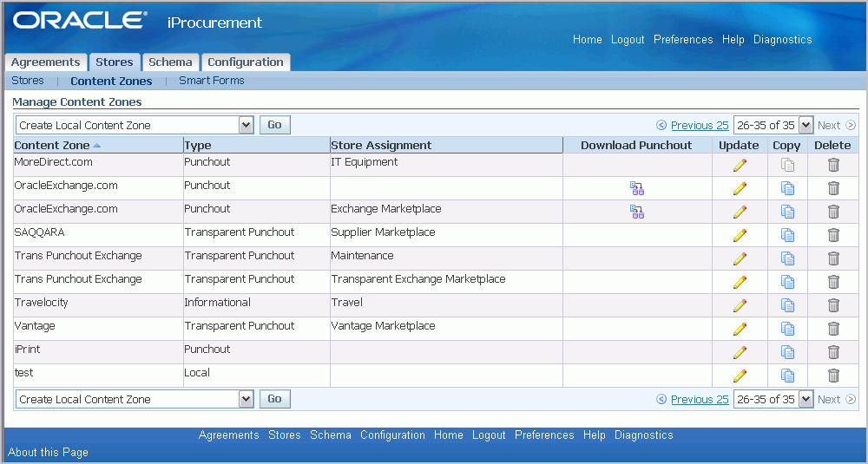Open Update for the SAQQARA content zone
This screenshot has height=464, width=868.
[x=740, y=235]
